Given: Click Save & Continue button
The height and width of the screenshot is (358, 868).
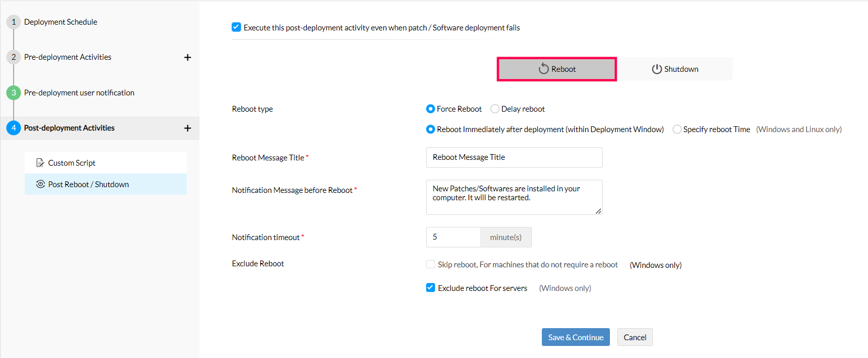Looking at the screenshot, I should [x=575, y=337].
